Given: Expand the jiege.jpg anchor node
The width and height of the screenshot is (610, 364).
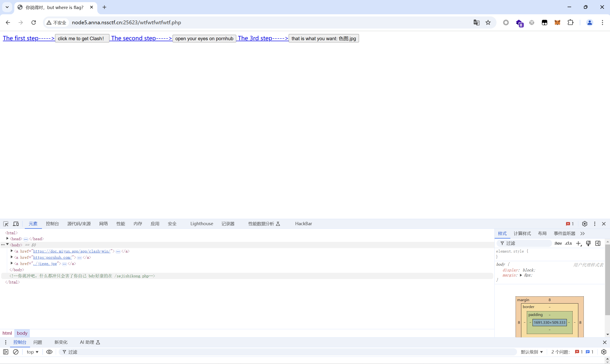Looking at the screenshot, I should tap(11, 263).
